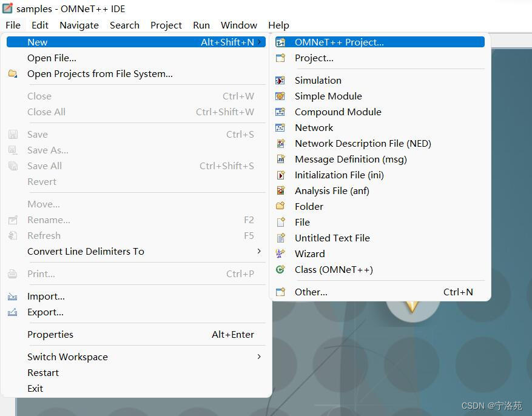Image resolution: width=532 pixels, height=416 pixels.
Task: Click the OMNeT++ Project icon in submenu
Action: [x=280, y=42]
